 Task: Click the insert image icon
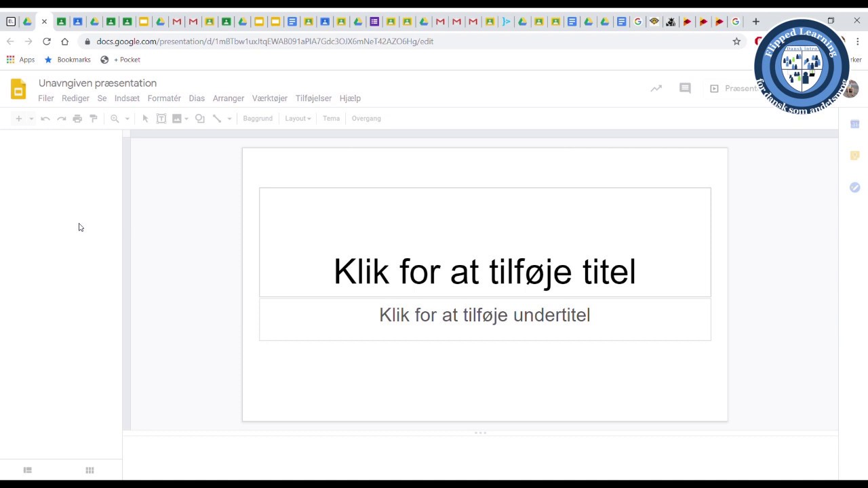coord(177,119)
